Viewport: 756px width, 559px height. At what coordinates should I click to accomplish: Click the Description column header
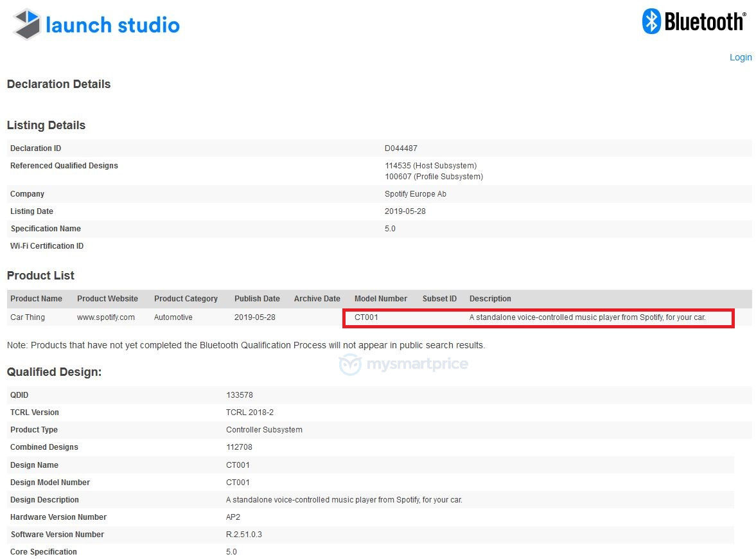pyautogui.click(x=490, y=299)
